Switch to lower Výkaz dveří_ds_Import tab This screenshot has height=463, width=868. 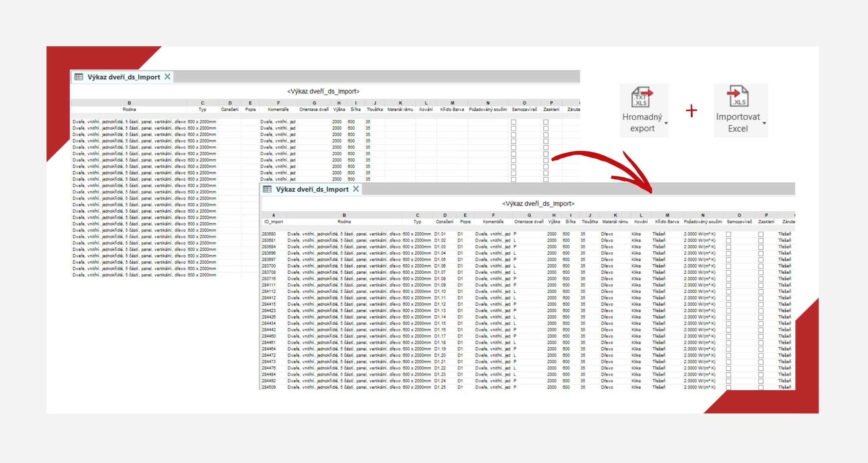[312, 190]
